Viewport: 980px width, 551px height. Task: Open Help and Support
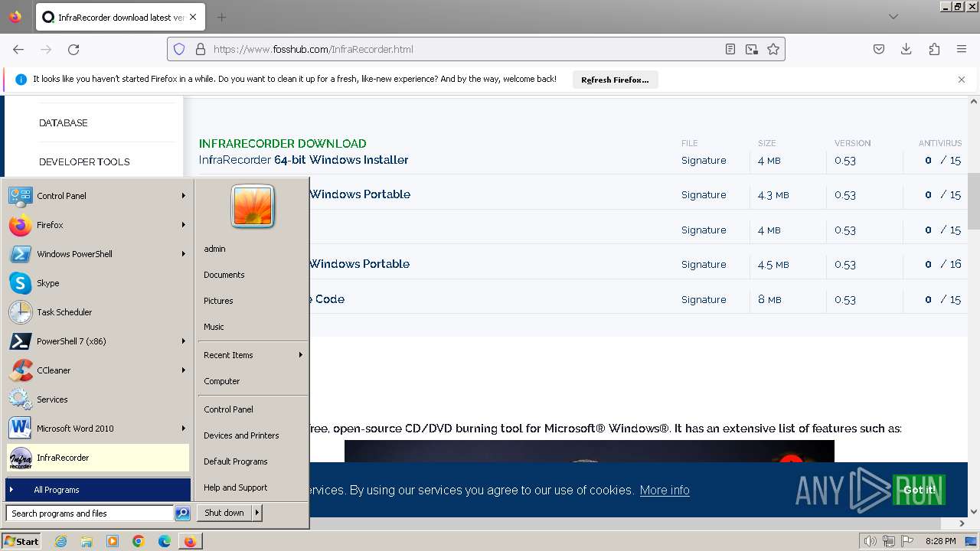click(x=253, y=487)
